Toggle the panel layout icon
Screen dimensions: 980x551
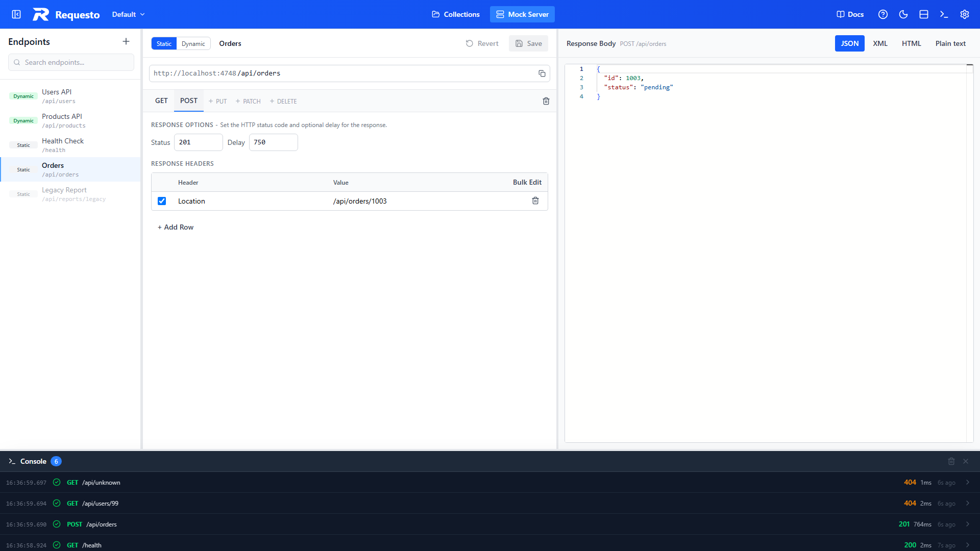[924, 14]
